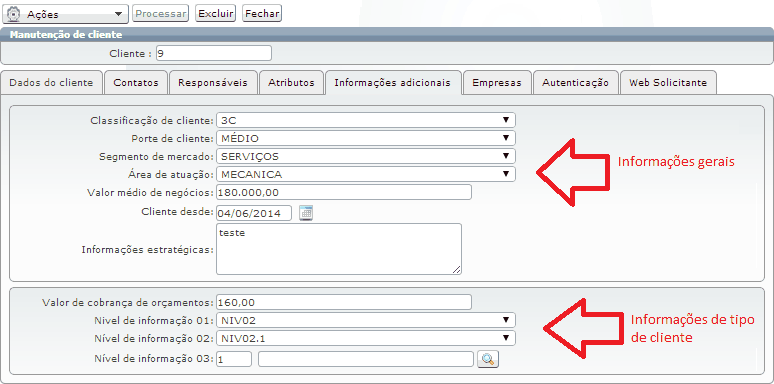
Task: Switch to the Dados do cliente tab
Action: point(51,82)
